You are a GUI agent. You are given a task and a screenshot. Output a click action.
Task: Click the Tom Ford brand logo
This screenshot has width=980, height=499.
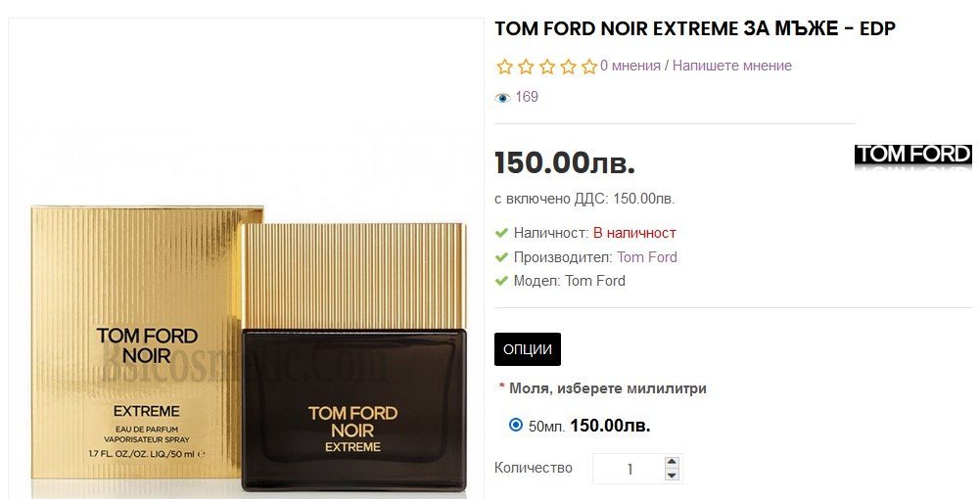tap(913, 156)
